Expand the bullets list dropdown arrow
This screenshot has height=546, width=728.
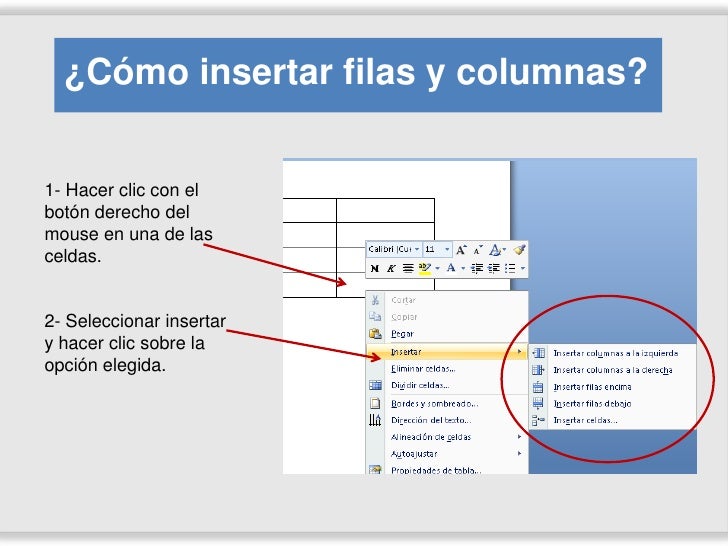click(523, 268)
